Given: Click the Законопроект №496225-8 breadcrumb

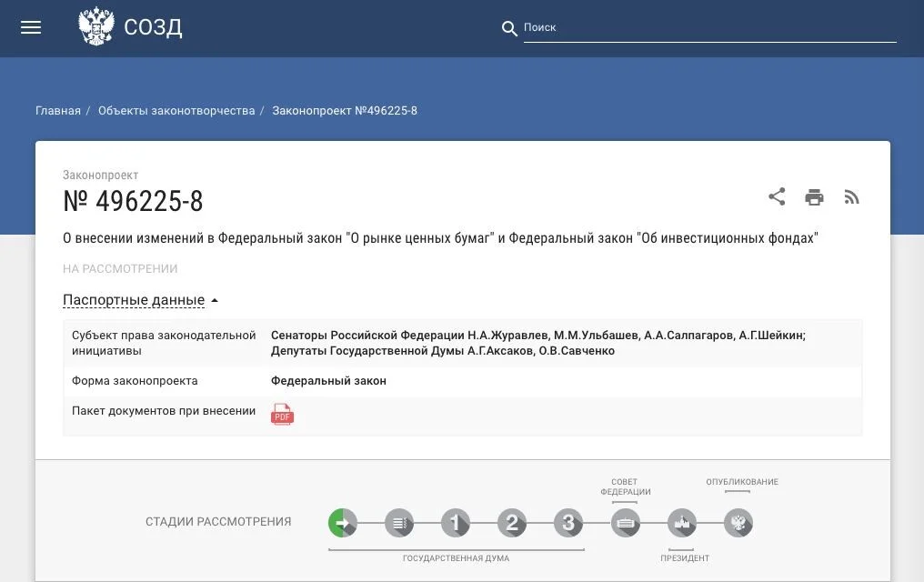Looking at the screenshot, I should (345, 111).
